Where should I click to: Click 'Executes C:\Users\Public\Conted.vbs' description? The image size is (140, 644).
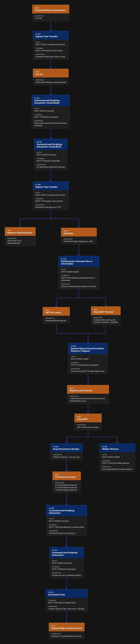coord(66,636)
